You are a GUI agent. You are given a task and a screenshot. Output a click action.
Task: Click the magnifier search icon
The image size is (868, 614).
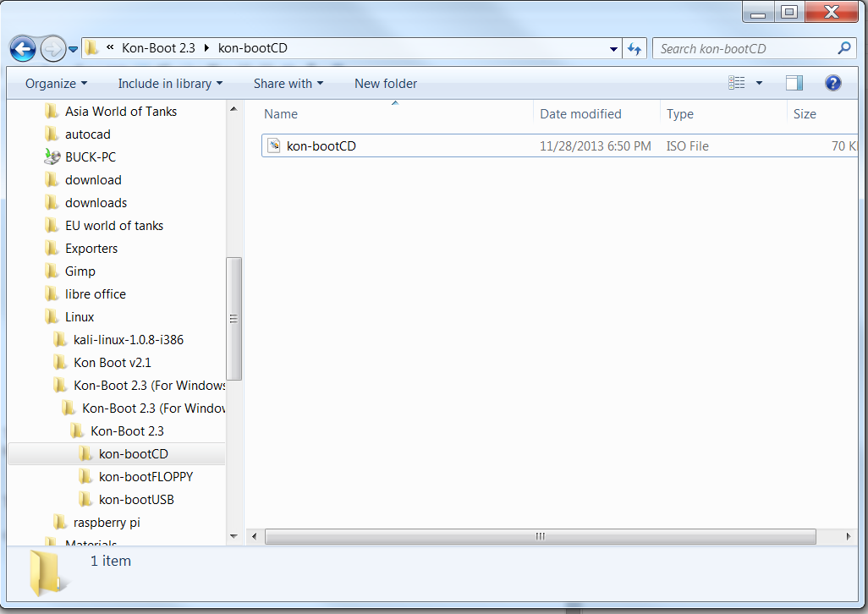[844, 48]
